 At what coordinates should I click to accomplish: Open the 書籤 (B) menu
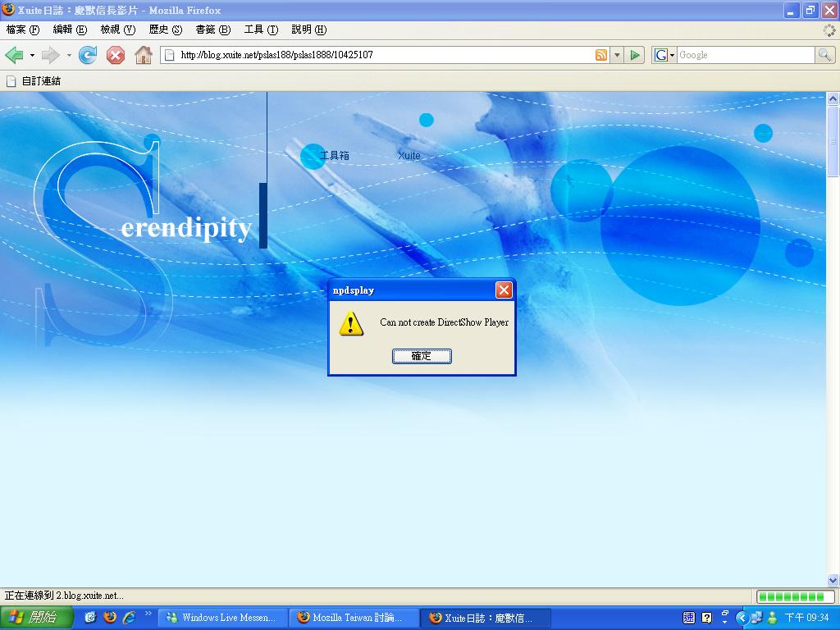[x=213, y=30]
